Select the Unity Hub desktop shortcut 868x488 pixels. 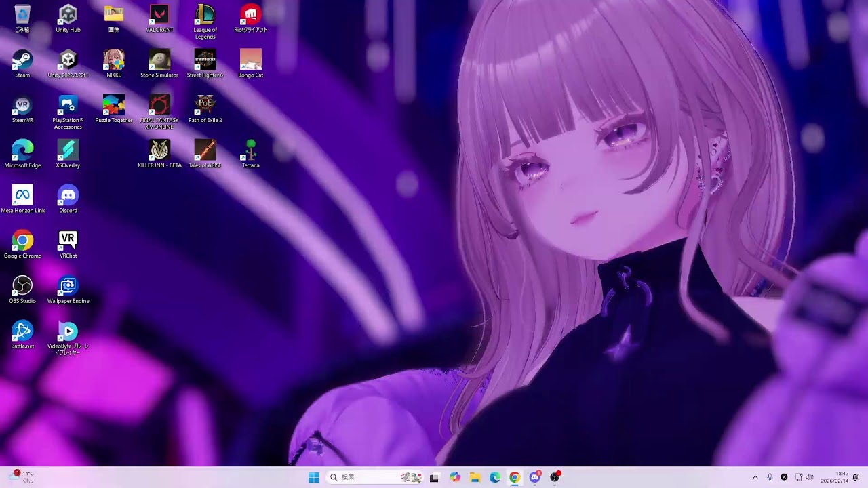68,18
